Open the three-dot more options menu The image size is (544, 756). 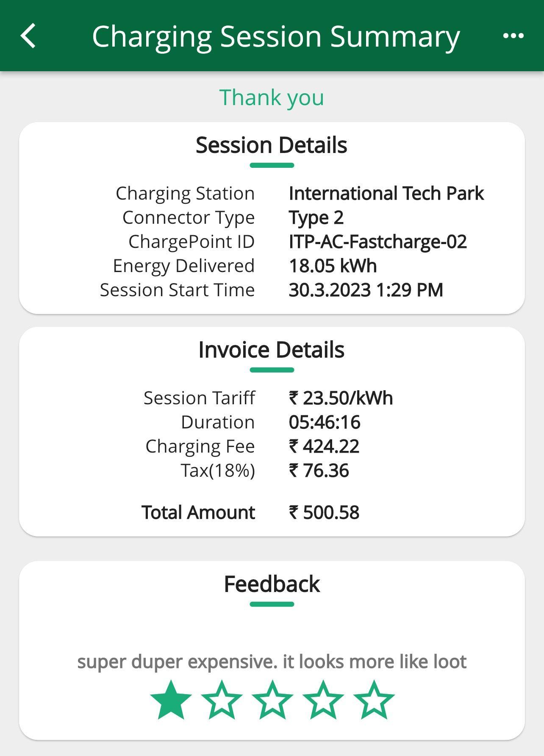513,36
